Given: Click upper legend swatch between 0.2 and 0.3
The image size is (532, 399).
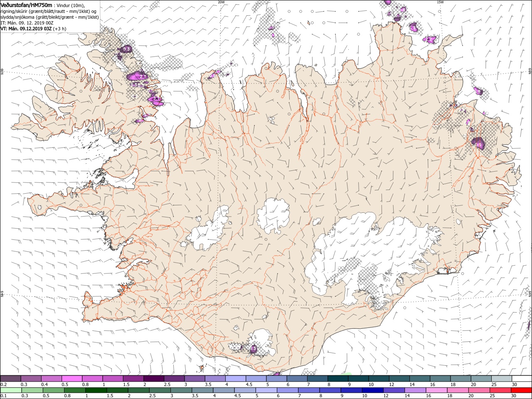Looking at the screenshot, I should point(10,379).
